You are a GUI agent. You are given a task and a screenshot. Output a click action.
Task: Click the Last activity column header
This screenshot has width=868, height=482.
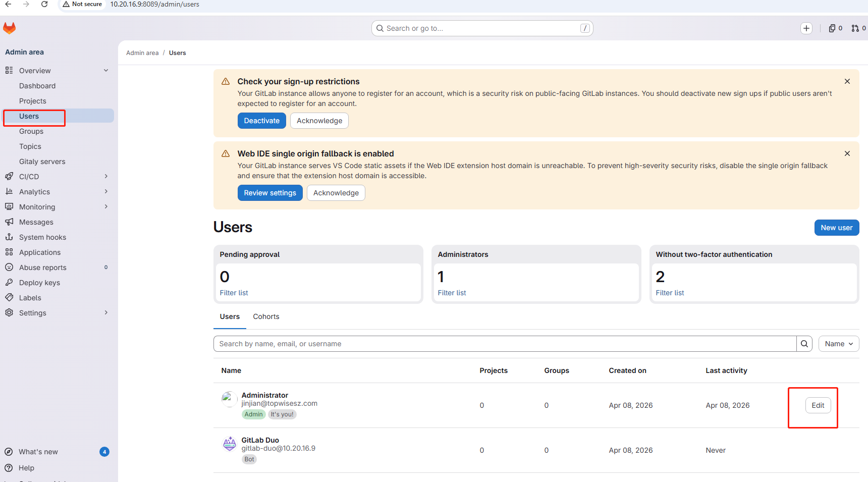(726, 370)
